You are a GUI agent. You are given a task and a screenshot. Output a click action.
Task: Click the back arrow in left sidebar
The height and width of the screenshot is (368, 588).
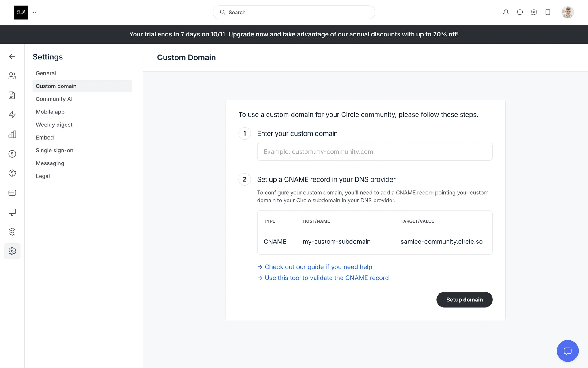12,56
